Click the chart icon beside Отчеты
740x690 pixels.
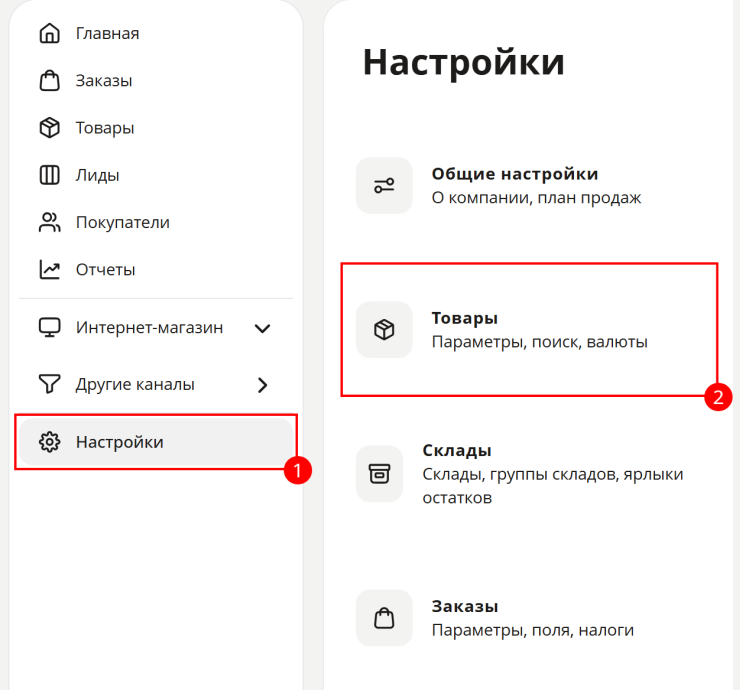(x=50, y=269)
